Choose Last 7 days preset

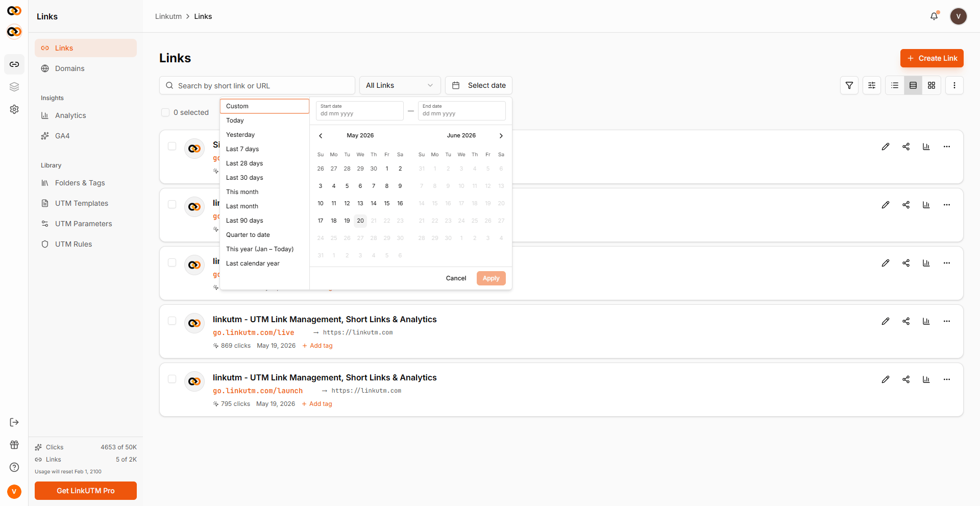(x=264, y=149)
